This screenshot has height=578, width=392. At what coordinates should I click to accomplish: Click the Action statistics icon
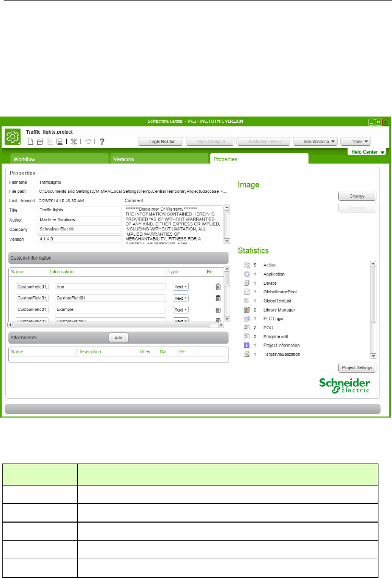tap(246, 265)
